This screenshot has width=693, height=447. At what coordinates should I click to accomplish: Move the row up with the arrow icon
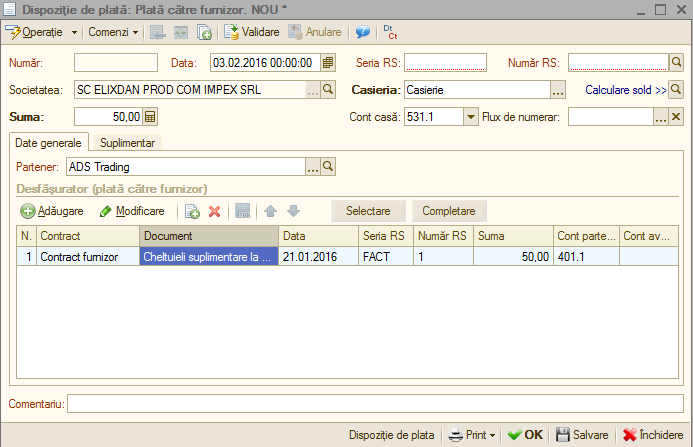pos(270,211)
